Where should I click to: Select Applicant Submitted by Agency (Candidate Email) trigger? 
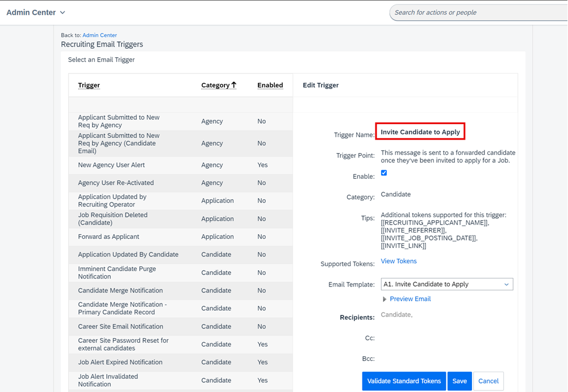coord(119,144)
